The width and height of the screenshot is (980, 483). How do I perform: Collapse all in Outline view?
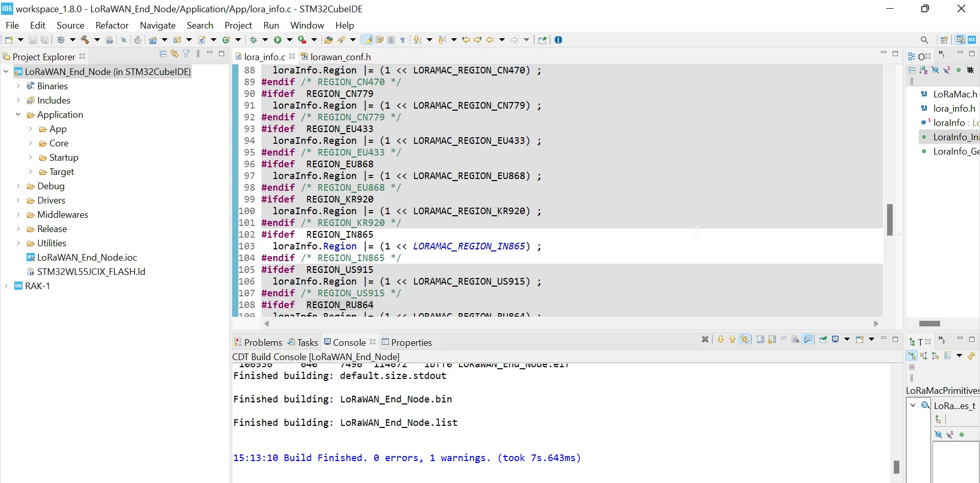[912, 70]
